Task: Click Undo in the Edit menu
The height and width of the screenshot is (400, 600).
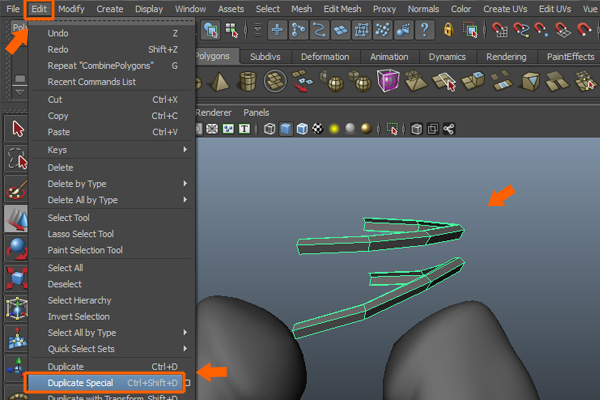Action: [x=112, y=33]
